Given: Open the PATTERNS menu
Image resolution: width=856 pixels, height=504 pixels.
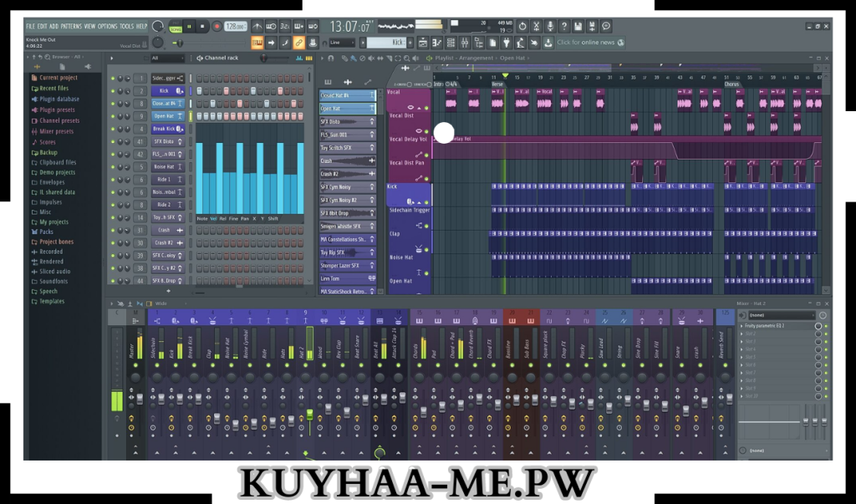Looking at the screenshot, I should point(71,26).
